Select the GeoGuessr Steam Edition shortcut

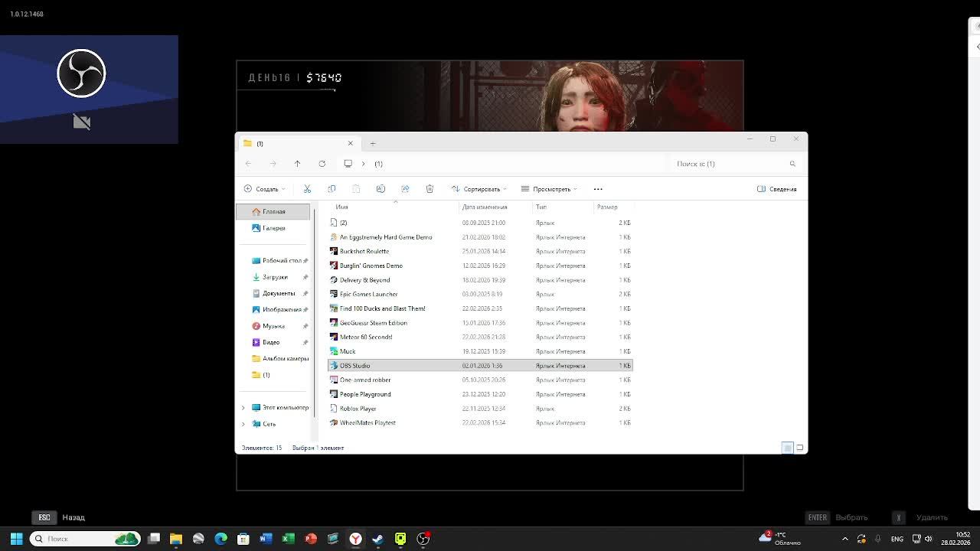[x=480, y=323]
